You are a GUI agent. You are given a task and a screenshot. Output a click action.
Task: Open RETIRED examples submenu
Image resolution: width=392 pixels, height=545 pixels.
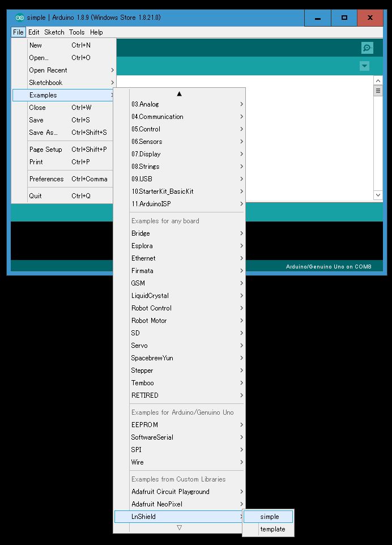tap(180, 395)
